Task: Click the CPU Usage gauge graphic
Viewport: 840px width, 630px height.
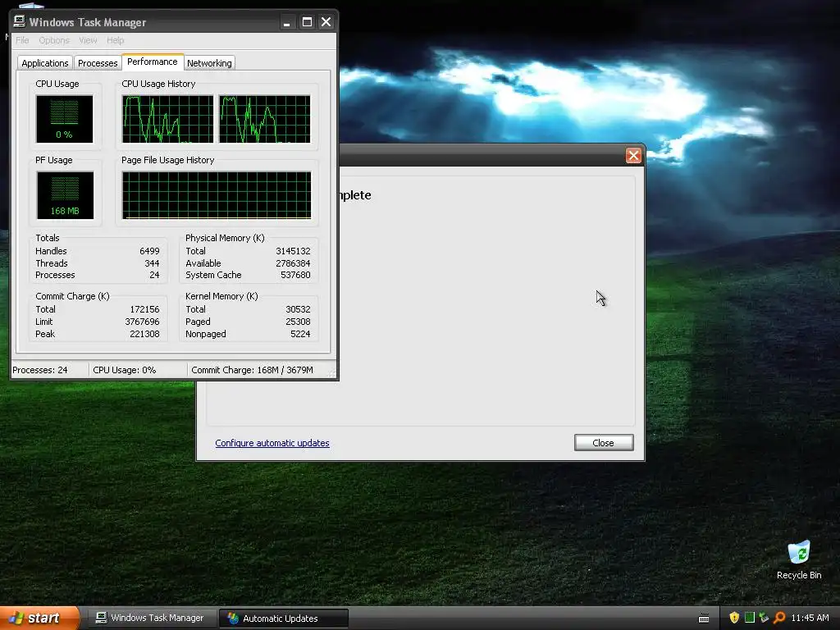Action: pyautogui.click(x=64, y=119)
